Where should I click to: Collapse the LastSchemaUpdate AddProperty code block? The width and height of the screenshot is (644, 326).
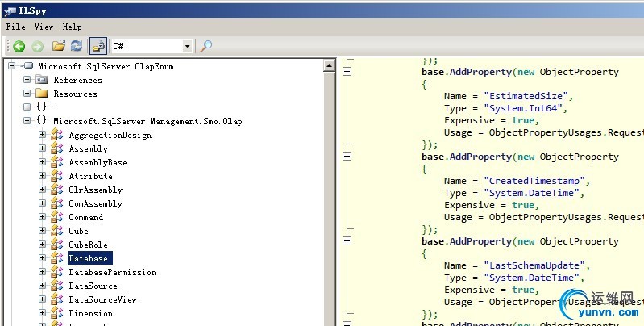(x=347, y=241)
